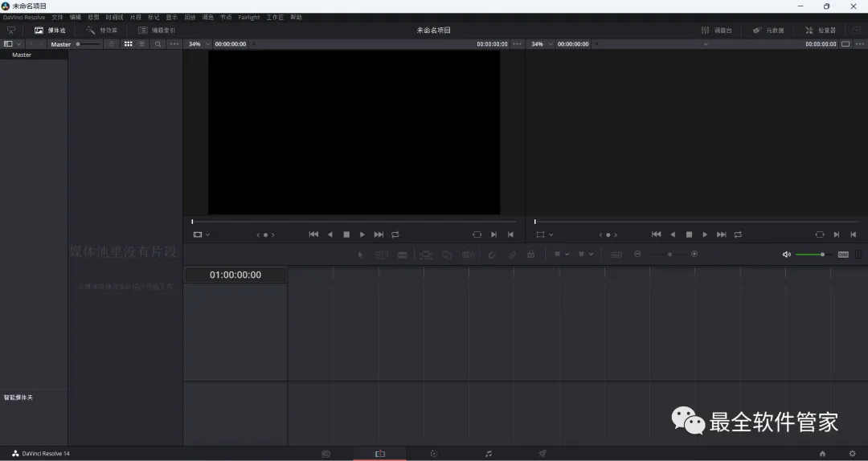868x461 pixels.
Task: Click the replace clip icon
Action: [x=468, y=255]
